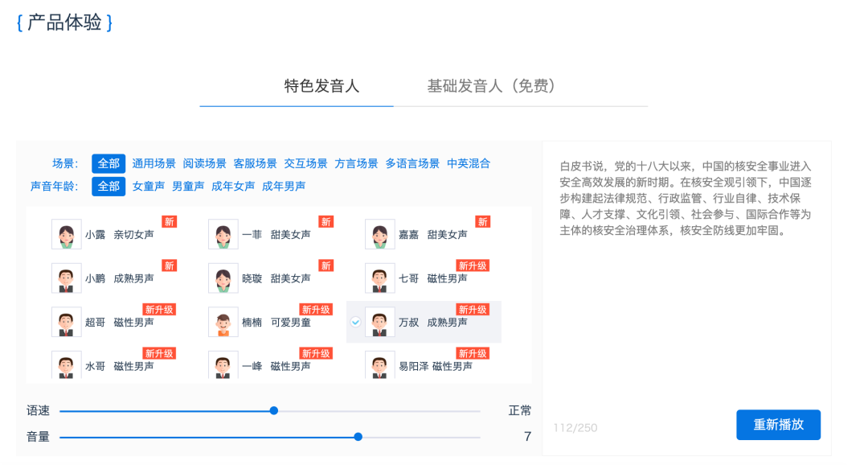The height and width of the screenshot is (465, 868).
Task: Pick the 嘉嘉 voice avatar
Action: 380,234
